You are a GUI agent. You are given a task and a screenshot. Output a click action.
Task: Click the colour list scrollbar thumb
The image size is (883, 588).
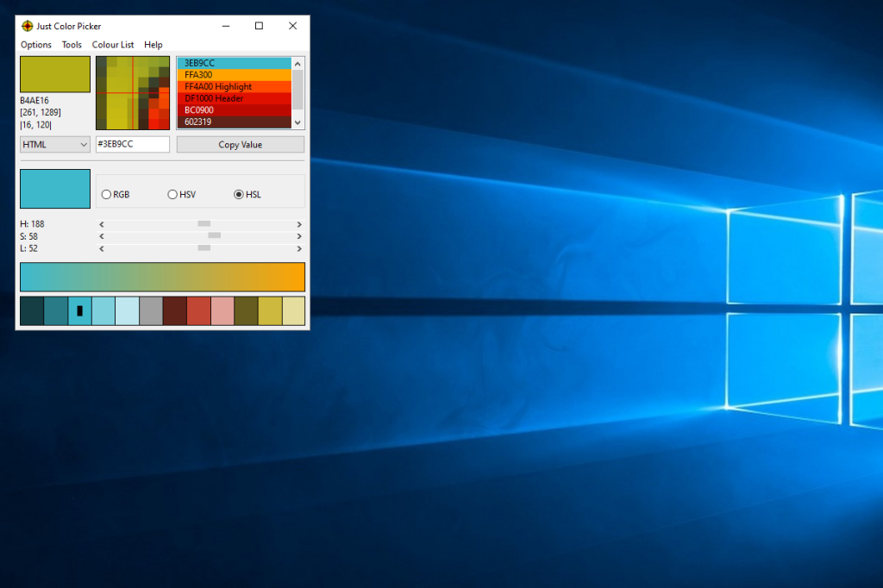point(297,90)
